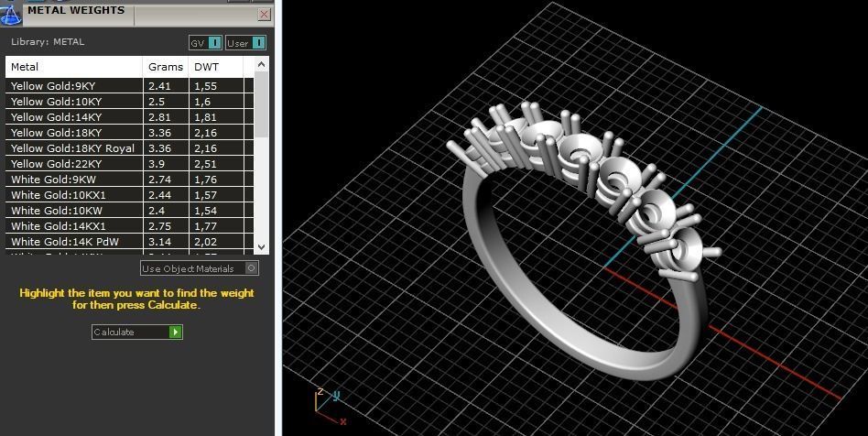
Task: Select the White Gold:14K PdW row
Action: pos(129,241)
